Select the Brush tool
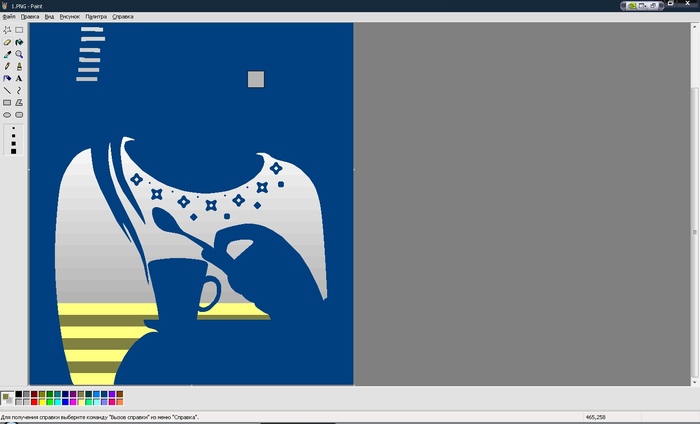700x424 pixels. tap(19, 66)
